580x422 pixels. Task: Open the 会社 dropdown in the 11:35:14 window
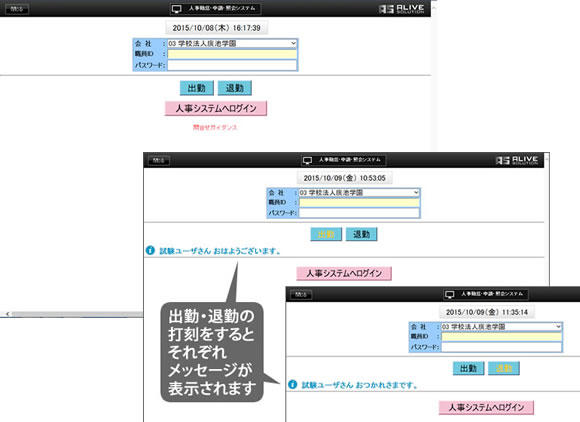pyautogui.click(x=502, y=327)
